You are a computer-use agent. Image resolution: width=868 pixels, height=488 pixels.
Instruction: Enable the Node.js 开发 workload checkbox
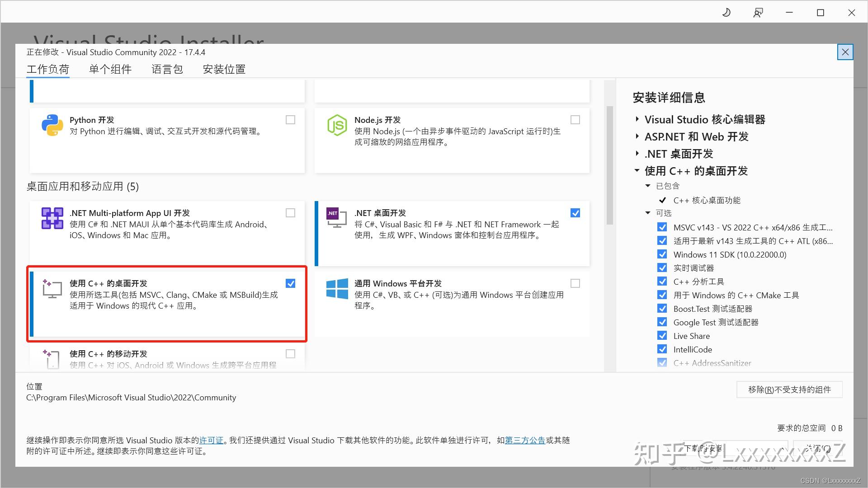click(x=575, y=119)
